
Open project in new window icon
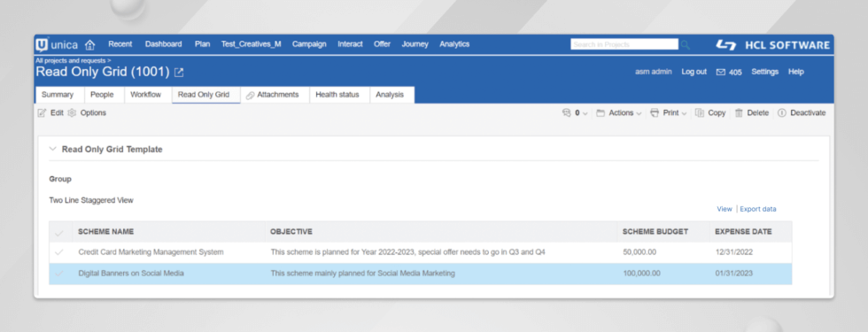tap(179, 72)
